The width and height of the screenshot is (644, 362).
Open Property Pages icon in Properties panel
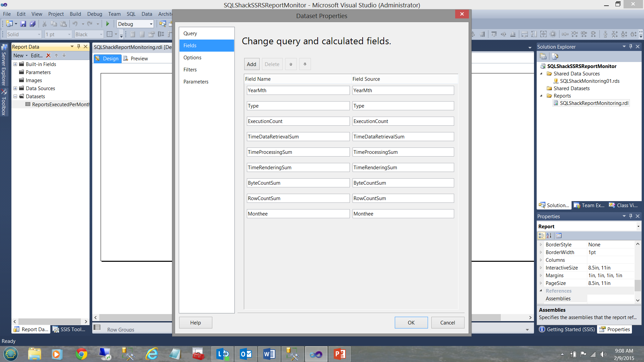tap(559, 236)
